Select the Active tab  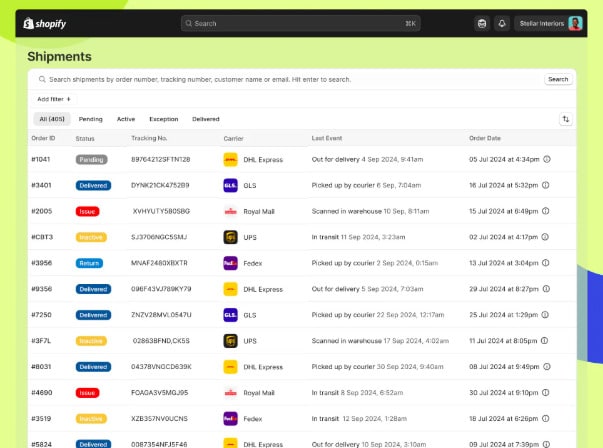point(126,119)
